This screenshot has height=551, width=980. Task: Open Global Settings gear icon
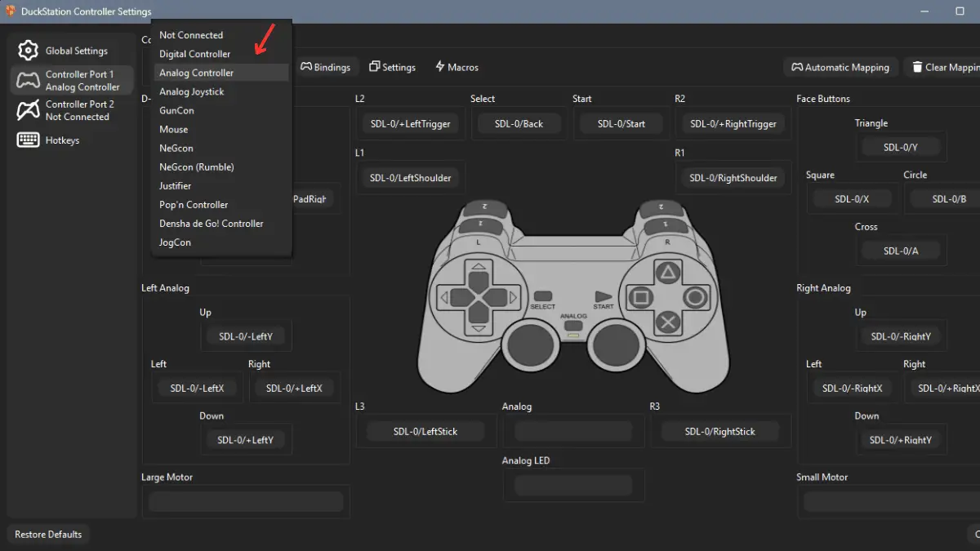pos(28,51)
